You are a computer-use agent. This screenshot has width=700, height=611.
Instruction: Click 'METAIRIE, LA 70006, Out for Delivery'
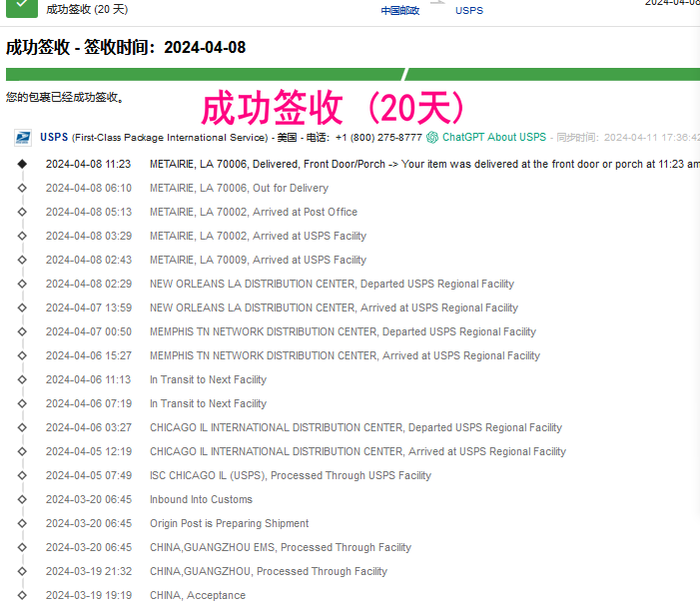click(239, 188)
